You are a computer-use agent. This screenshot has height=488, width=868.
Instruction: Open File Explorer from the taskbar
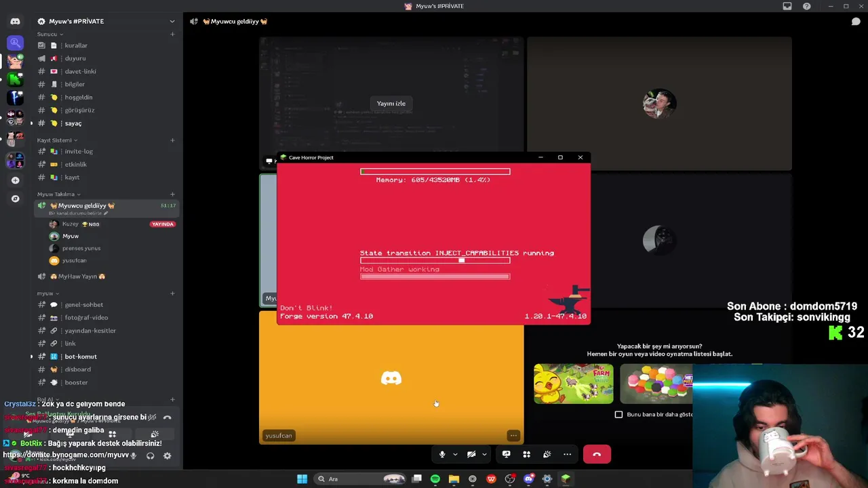[454, 479]
